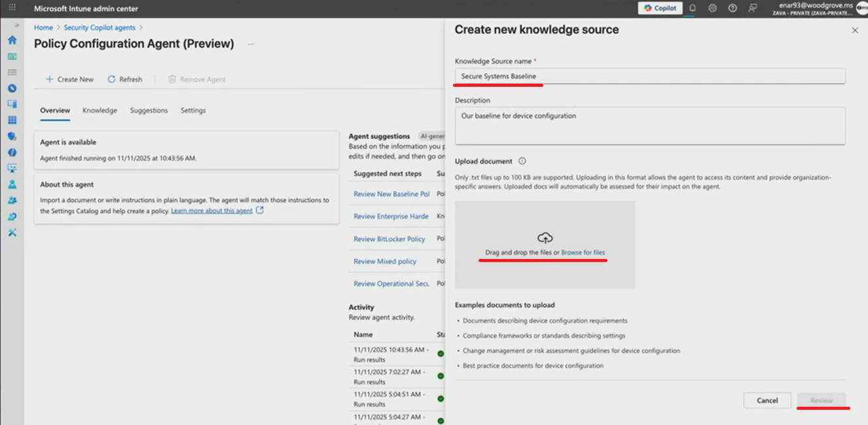868x425 pixels.
Task: Open Review Operational Secu suggestion
Action: click(391, 284)
